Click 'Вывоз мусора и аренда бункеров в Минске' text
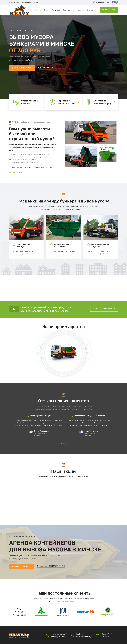The height and width of the screenshot is (644, 127). pyautogui.click(x=25, y=2)
